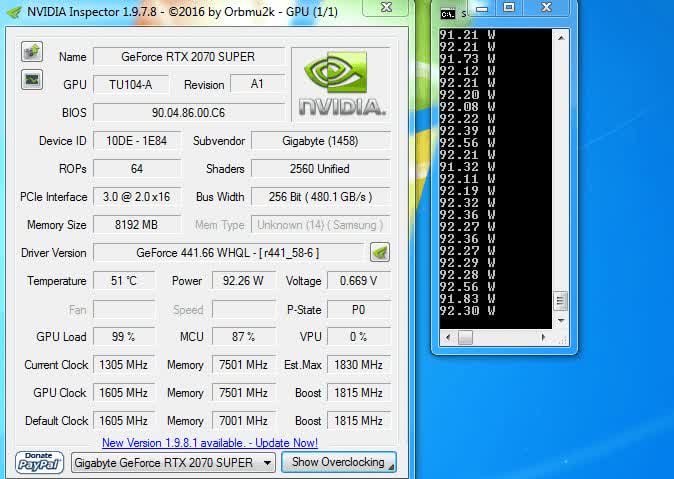This screenshot has width=674, height=479.
Task: Click the P-State P0 value
Action: click(359, 310)
